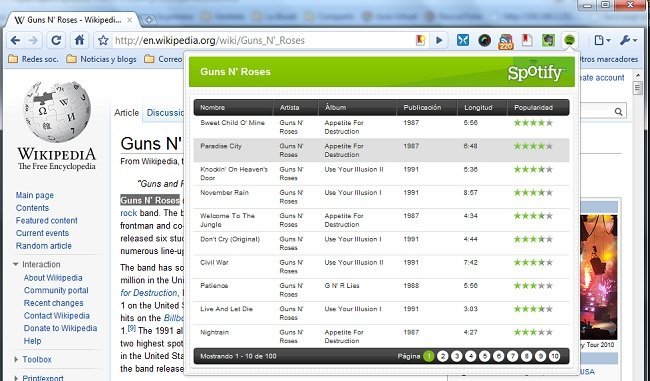Screen dimensions: 650x381
Task: Click the popularity stars for Nightrain
Action: [x=533, y=332]
